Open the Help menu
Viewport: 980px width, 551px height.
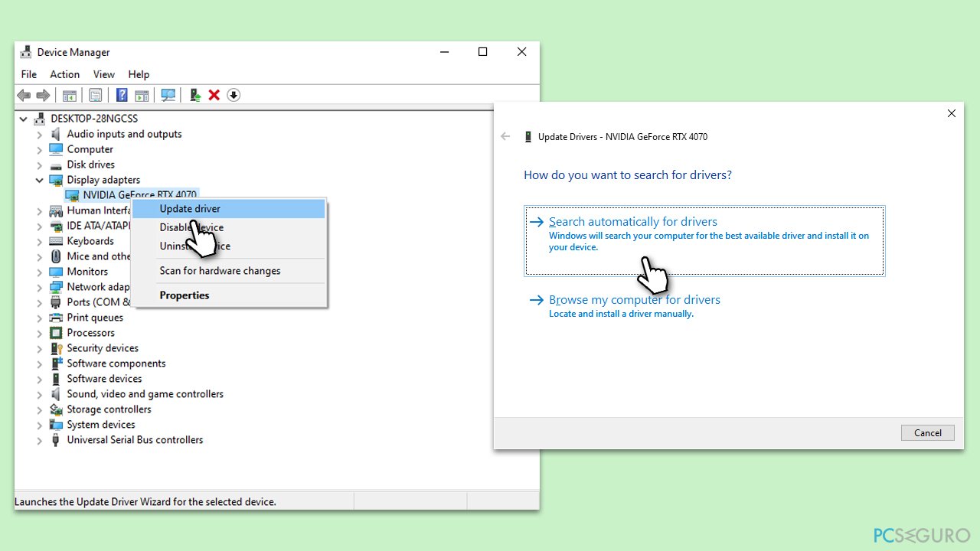click(139, 74)
